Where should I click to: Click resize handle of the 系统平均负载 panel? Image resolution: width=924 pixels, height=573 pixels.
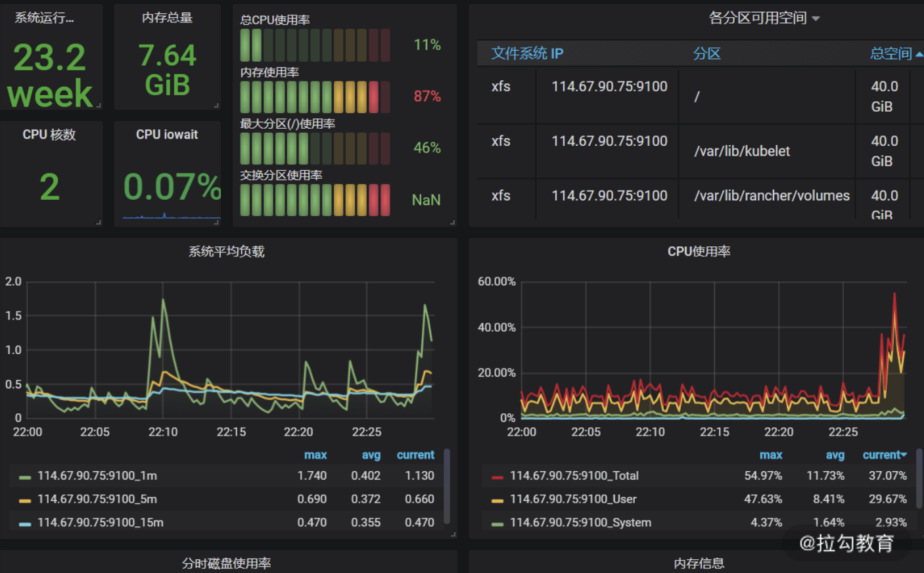pos(453,535)
